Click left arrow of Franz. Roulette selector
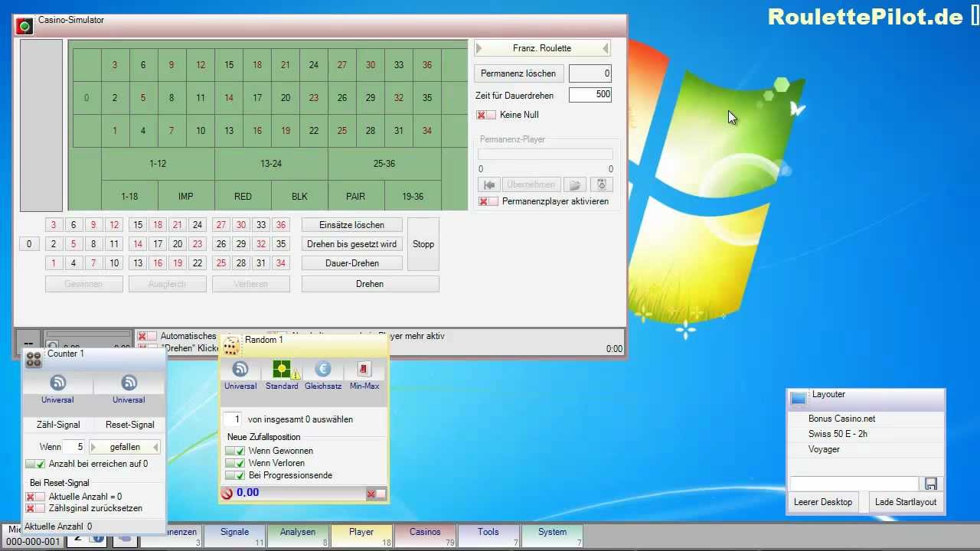The width and height of the screenshot is (980, 551). tap(479, 48)
